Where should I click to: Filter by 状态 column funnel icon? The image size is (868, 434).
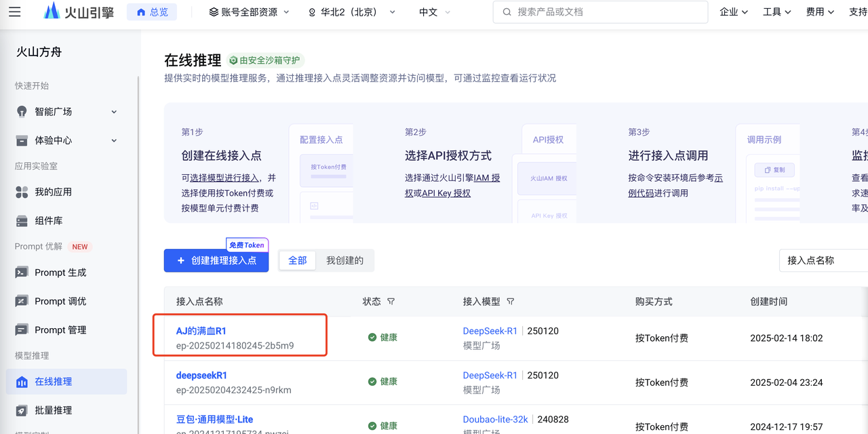391,302
